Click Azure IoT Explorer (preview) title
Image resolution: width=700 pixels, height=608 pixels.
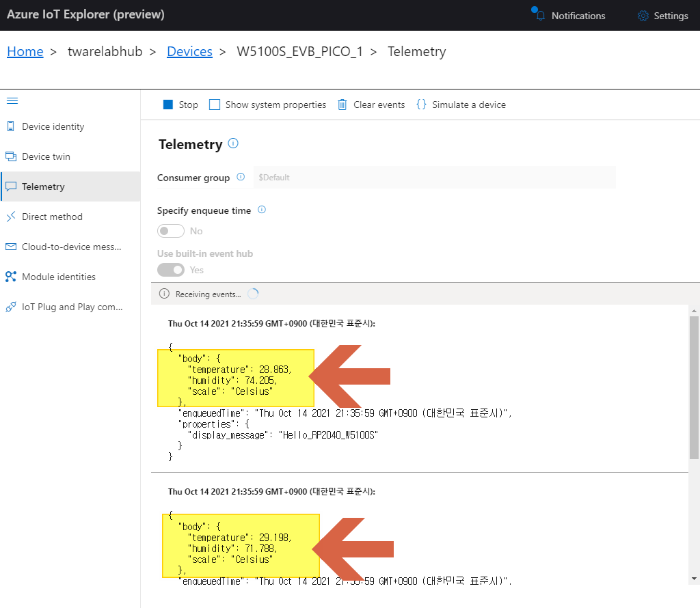click(85, 15)
